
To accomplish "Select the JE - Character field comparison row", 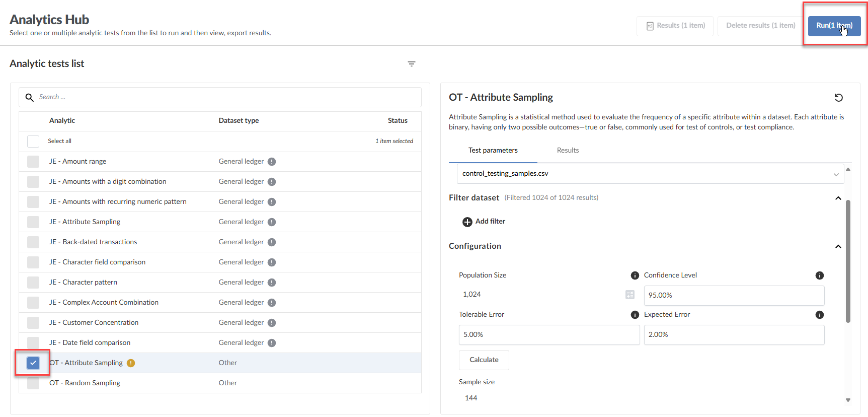I will pos(220,262).
